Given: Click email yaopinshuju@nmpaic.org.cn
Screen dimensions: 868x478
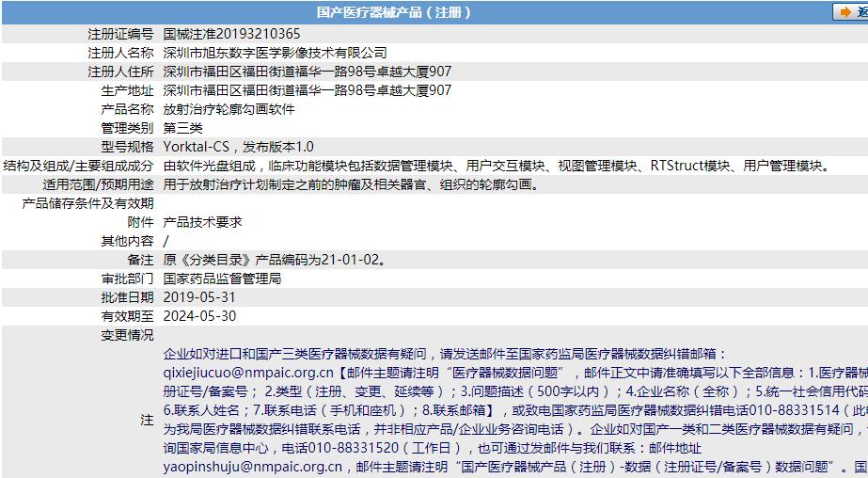Looking at the screenshot, I should 252,466.
